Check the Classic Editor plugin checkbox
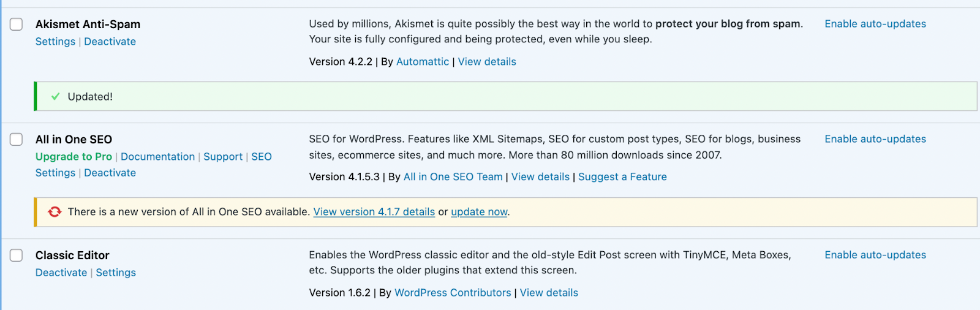The width and height of the screenshot is (980, 310). (17, 255)
